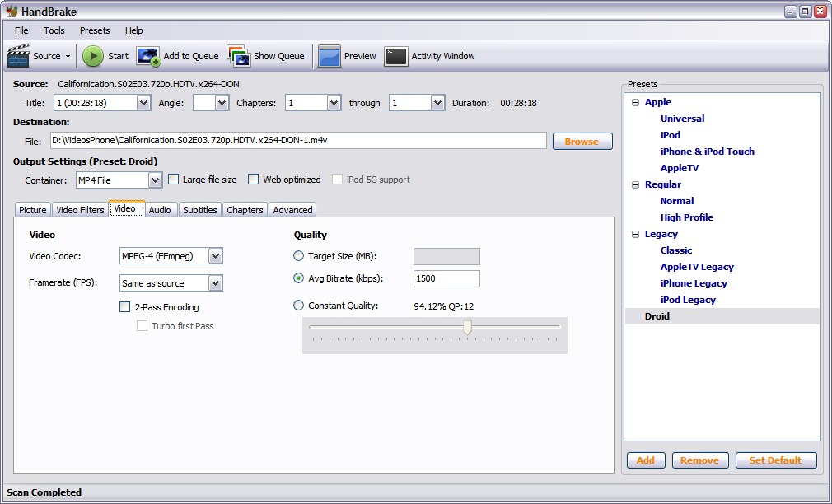Select the AppleTV Legacy preset
This screenshot has height=504, width=832.
tap(697, 266)
